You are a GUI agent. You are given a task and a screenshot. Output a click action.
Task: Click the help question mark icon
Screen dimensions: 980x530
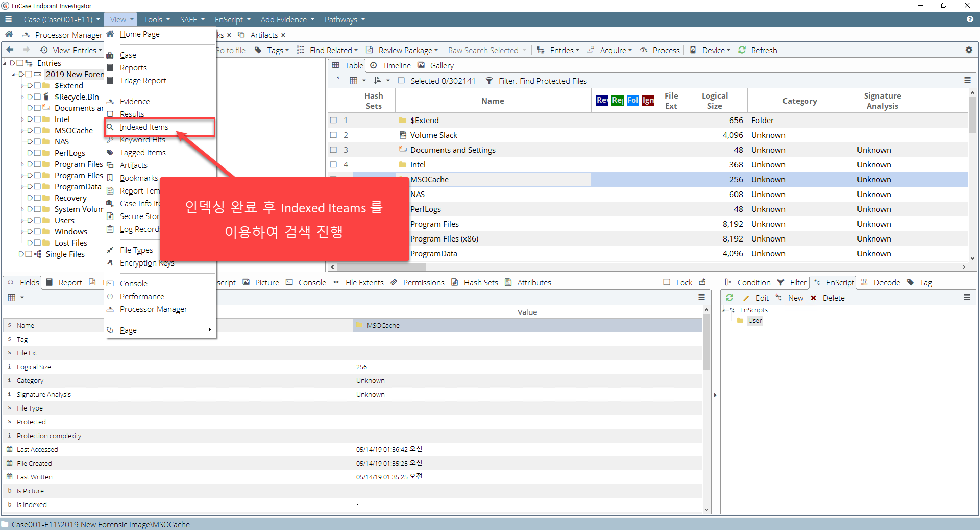(x=970, y=19)
